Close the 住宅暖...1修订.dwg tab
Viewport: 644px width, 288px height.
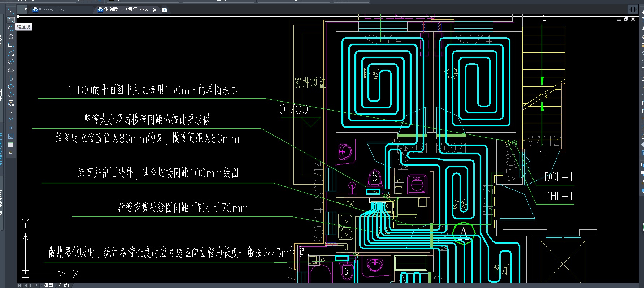coord(155,10)
